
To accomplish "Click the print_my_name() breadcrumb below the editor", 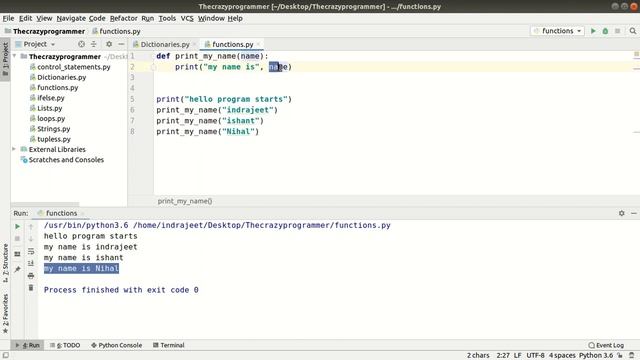I will [185, 201].
